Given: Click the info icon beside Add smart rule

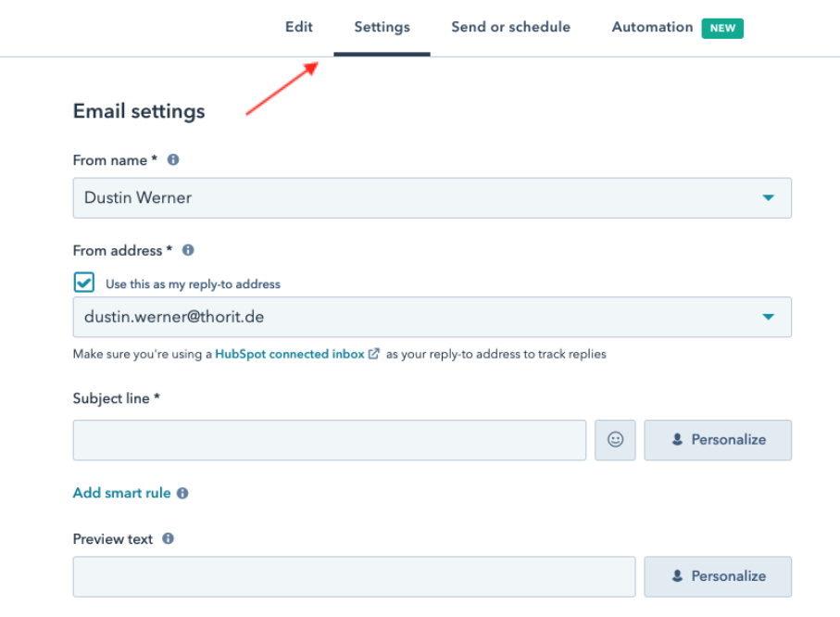Looking at the screenshot, I should tap(182, 494).
